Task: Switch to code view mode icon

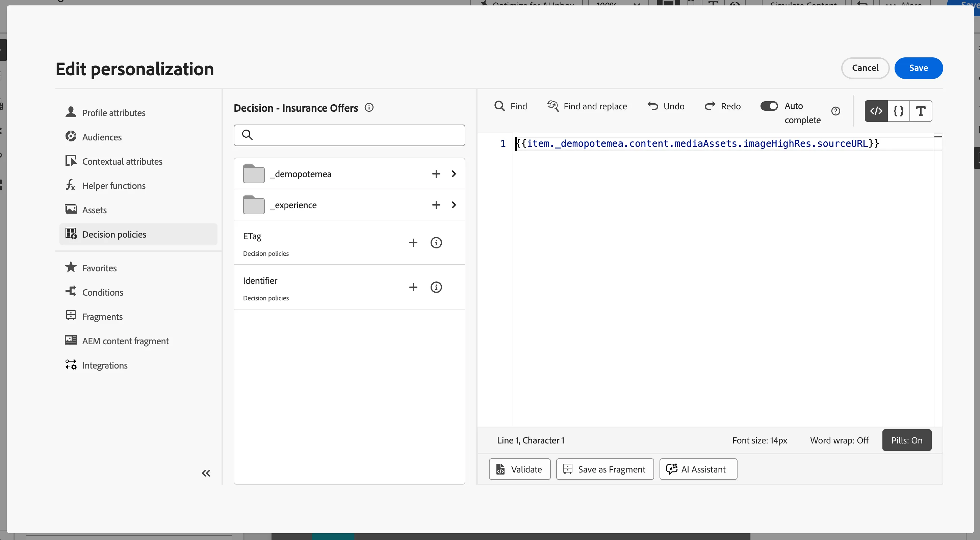Action: pyautogui.click(x=876, y=111)
